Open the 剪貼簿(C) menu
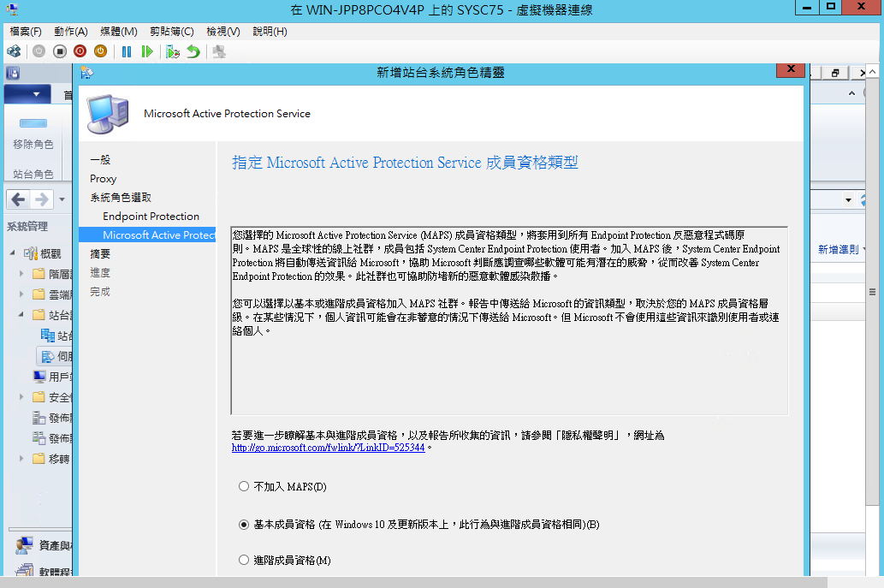Screen dimensions: 884x588 (x=172, y=32)
